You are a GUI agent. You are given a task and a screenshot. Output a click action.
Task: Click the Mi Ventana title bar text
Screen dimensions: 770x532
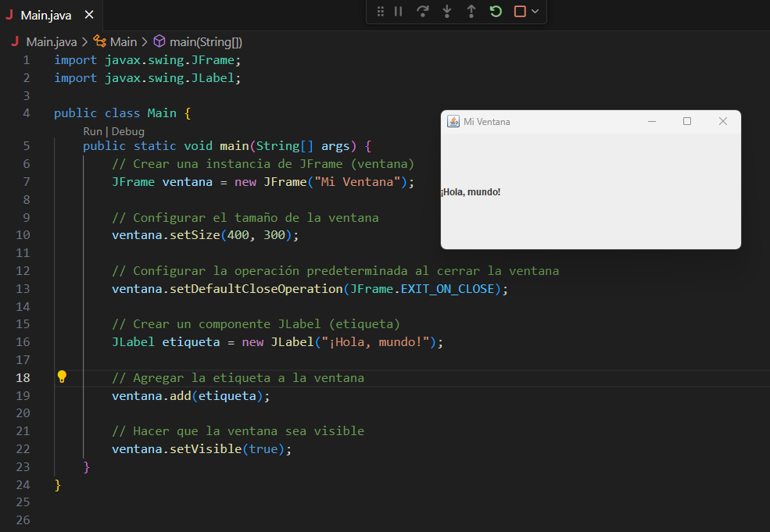[487, 122]
